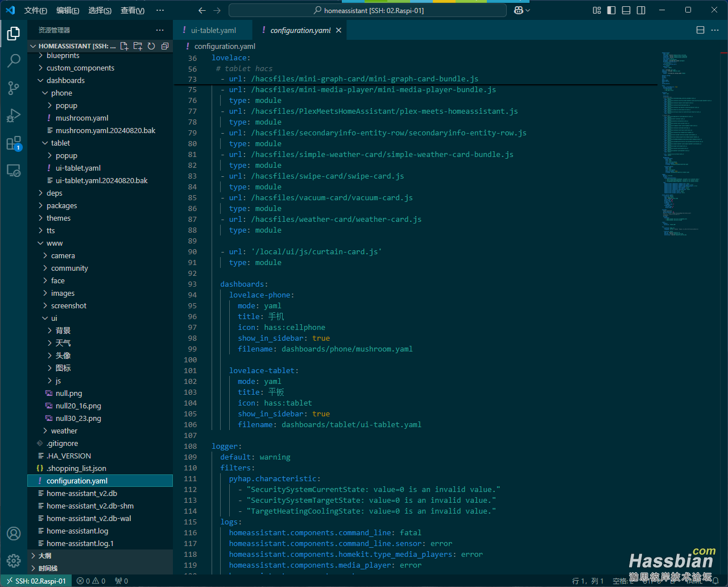Click the VS Code logo icon
Screen dimensions: 728x587
click(x=10, y=10)
